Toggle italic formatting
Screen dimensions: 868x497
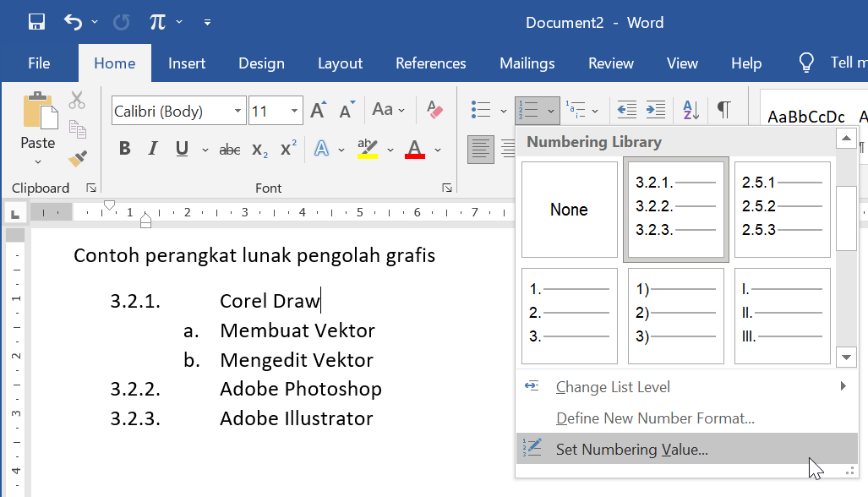pos(152,149)
